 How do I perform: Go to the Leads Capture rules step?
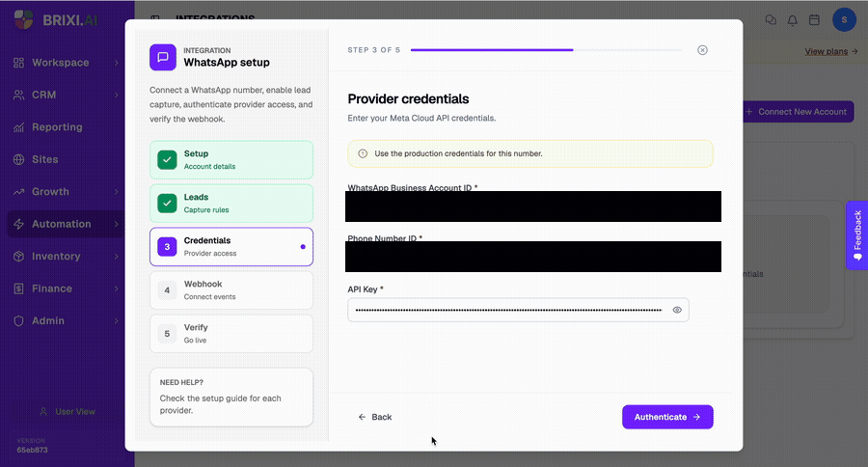point(231,204)
